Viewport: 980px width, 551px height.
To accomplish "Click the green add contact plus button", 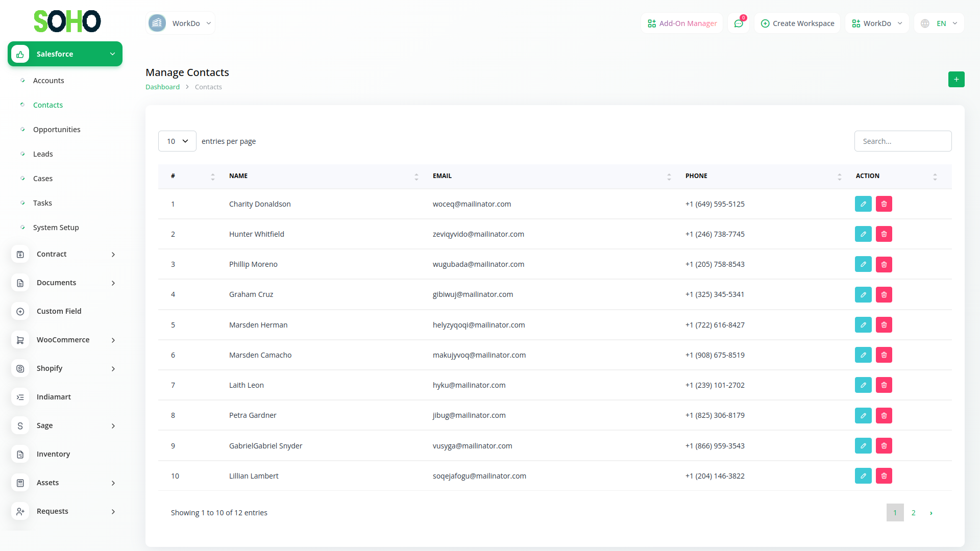I will point(956,80).
